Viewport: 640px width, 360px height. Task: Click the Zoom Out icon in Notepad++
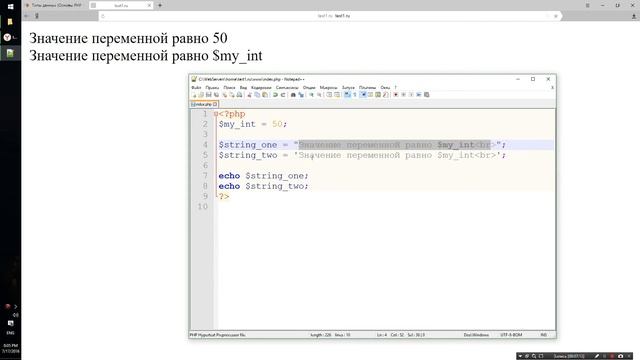coord(319,95)
